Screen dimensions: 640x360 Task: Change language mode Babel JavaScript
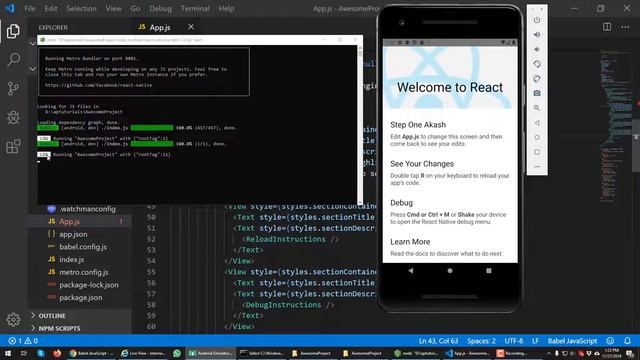(x=572, y=340)
